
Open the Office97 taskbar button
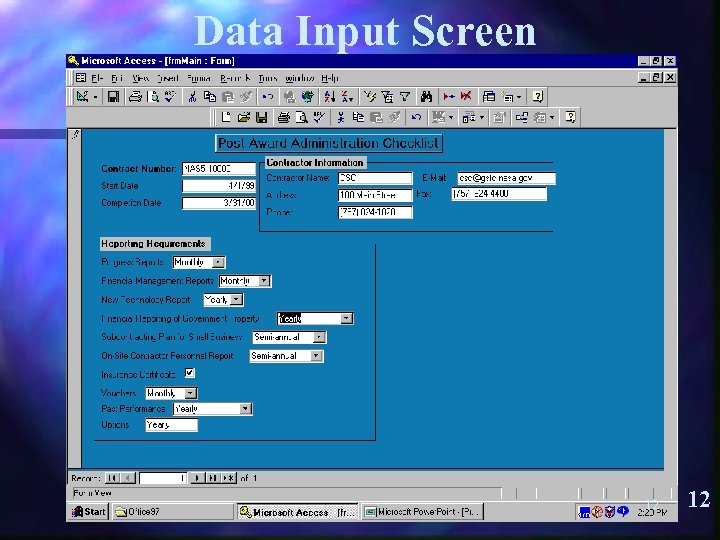[x=172, y=512]
